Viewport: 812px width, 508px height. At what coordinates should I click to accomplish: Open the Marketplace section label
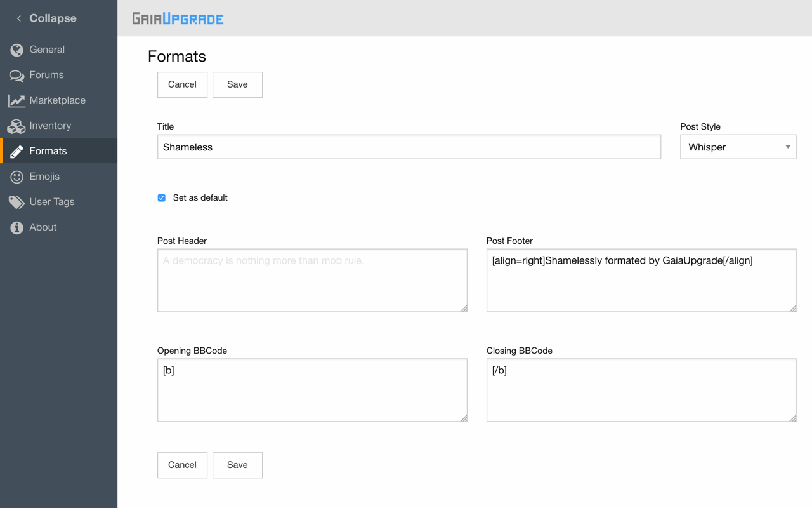click(57, 100)
